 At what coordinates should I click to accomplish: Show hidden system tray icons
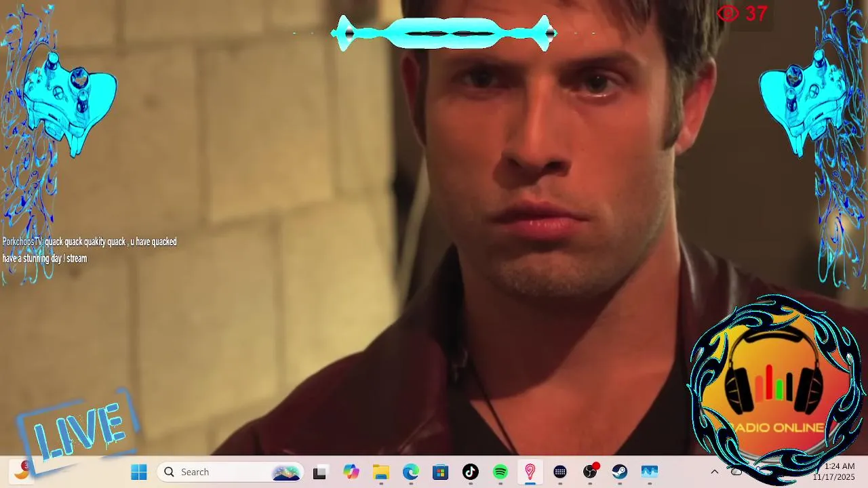coord(714,472)
